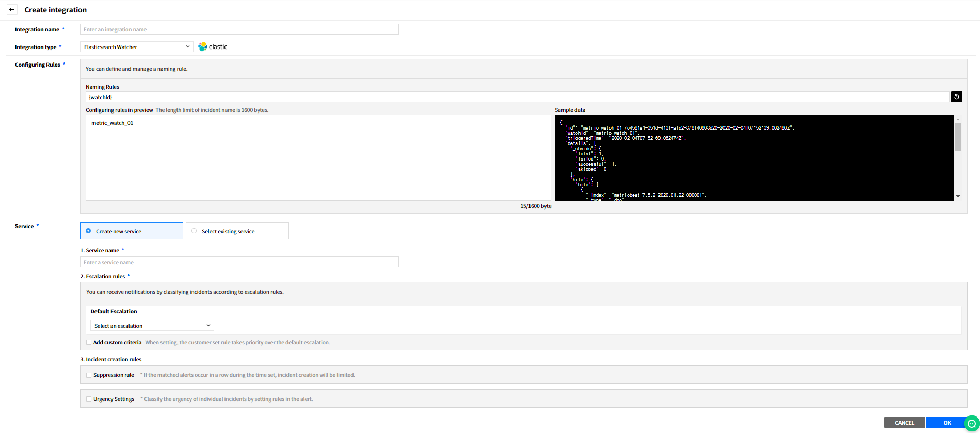
Task: Open the green chat support widget
Action: [x=971, y=423]
